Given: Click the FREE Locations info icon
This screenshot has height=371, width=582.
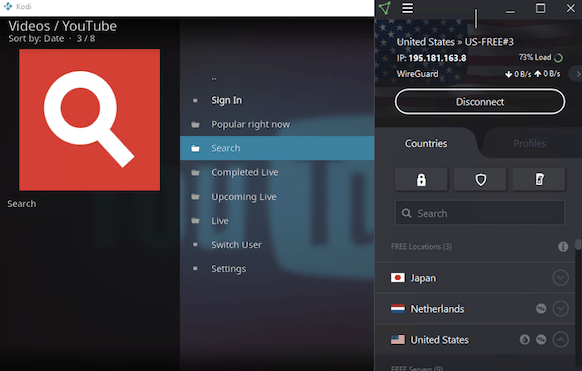Looking at the screenshot, I should tap(563, 247).
